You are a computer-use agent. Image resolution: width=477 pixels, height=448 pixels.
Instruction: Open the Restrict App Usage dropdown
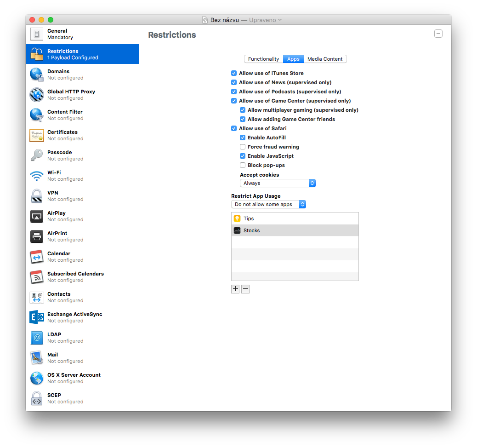click(x=268, y=204)
